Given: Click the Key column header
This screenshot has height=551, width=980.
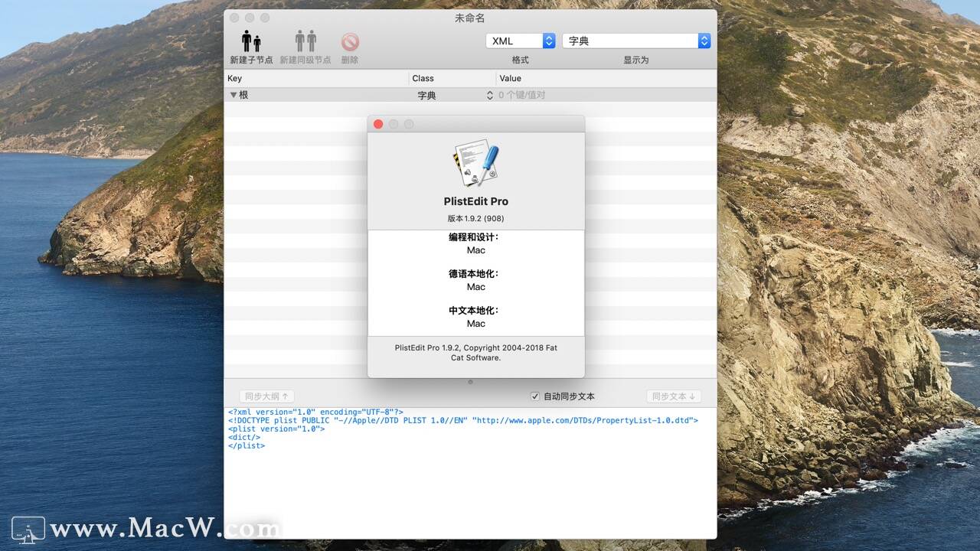Looking at the screenshot, I should [x=316, y=78].
